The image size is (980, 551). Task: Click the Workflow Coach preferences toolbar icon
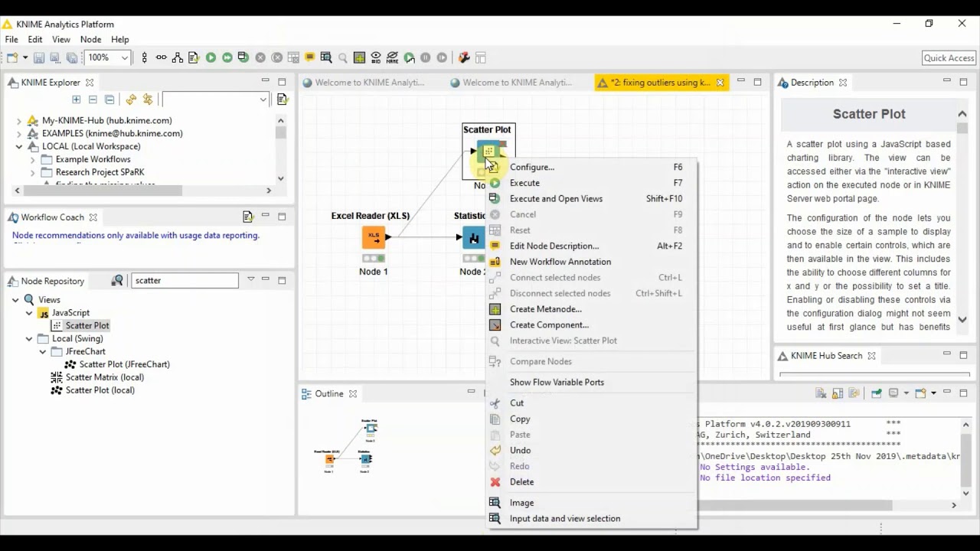tap(248, 217)
